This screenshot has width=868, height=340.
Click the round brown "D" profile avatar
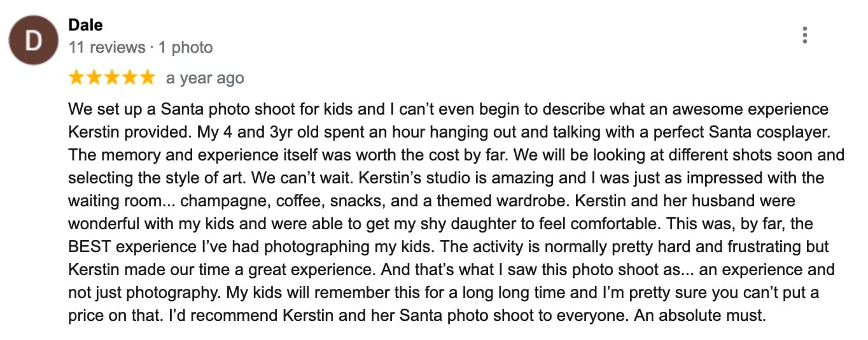pyautogui.click(x=33, y=40)
